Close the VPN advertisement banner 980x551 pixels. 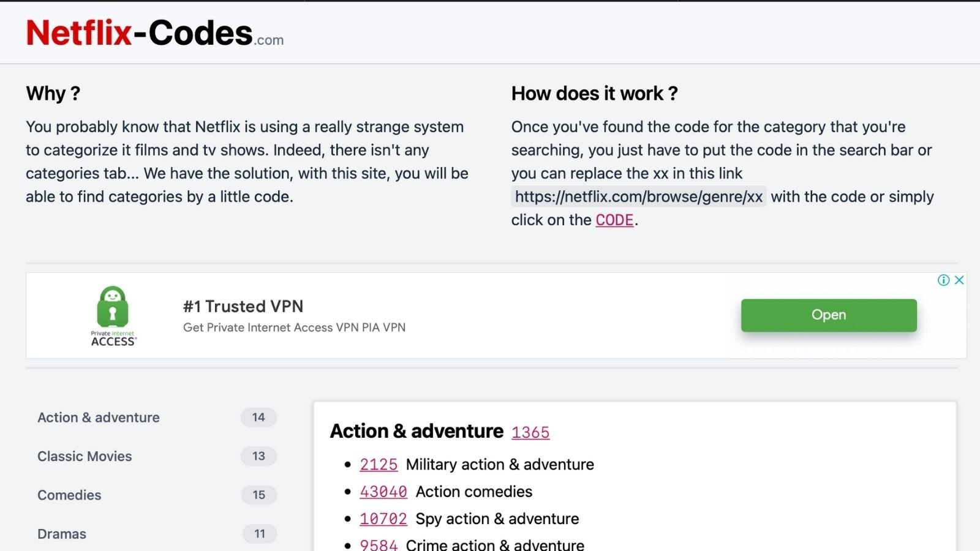click(959, 280)
